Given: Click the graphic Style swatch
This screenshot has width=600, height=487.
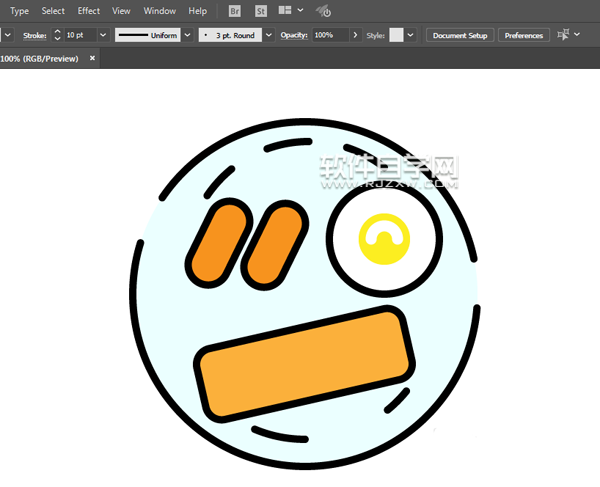Looking at the screenshot, I should click(x=396, y=35).
